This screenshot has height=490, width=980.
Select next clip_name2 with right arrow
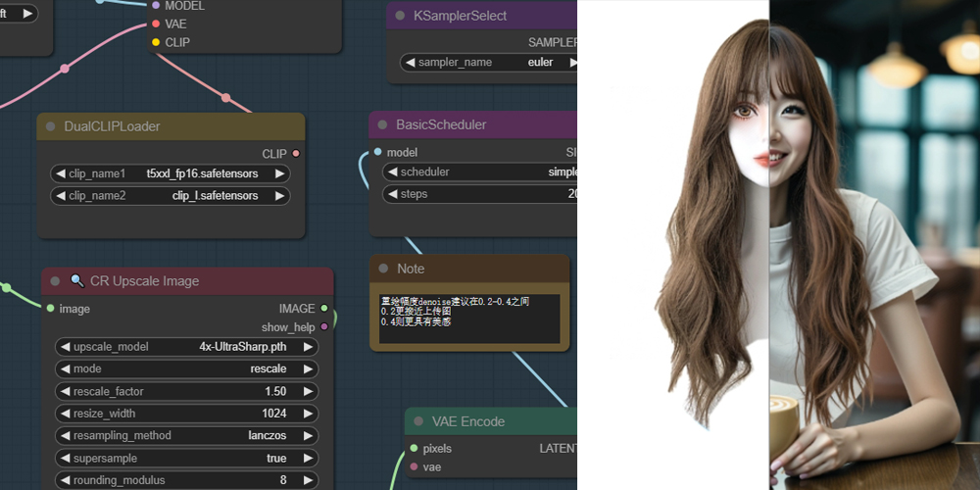[x=279, y=196]
